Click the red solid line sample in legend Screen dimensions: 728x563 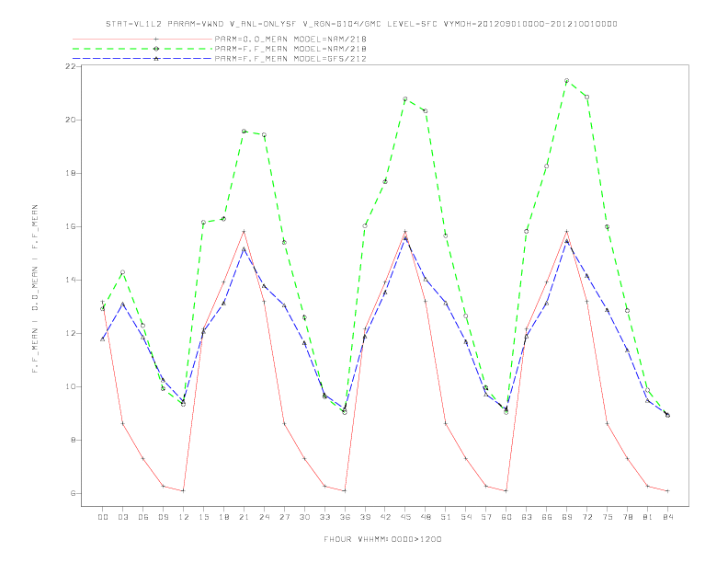[x=142, y=39]
